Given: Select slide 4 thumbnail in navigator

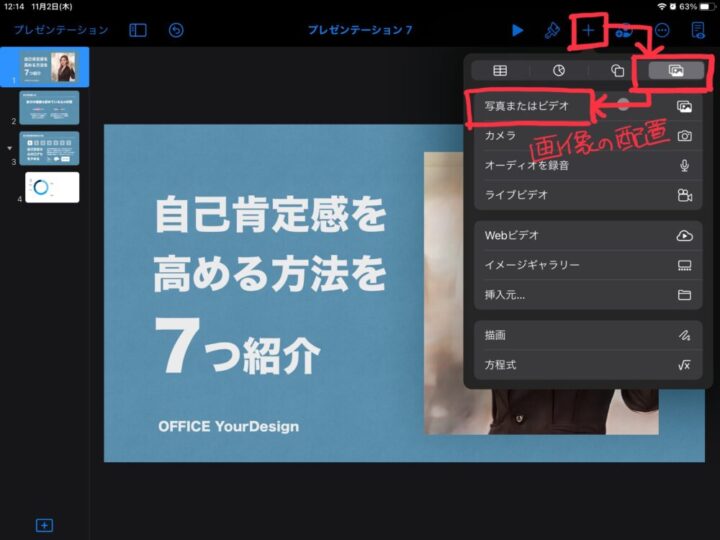Looking at the screenshot, I should coord(52,187).
